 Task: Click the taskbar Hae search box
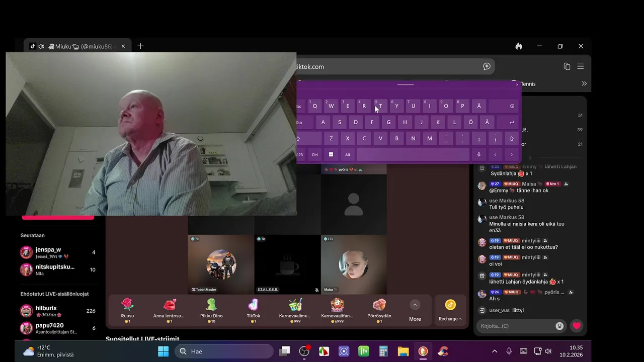pyautogui.click(x=224, y=351)
